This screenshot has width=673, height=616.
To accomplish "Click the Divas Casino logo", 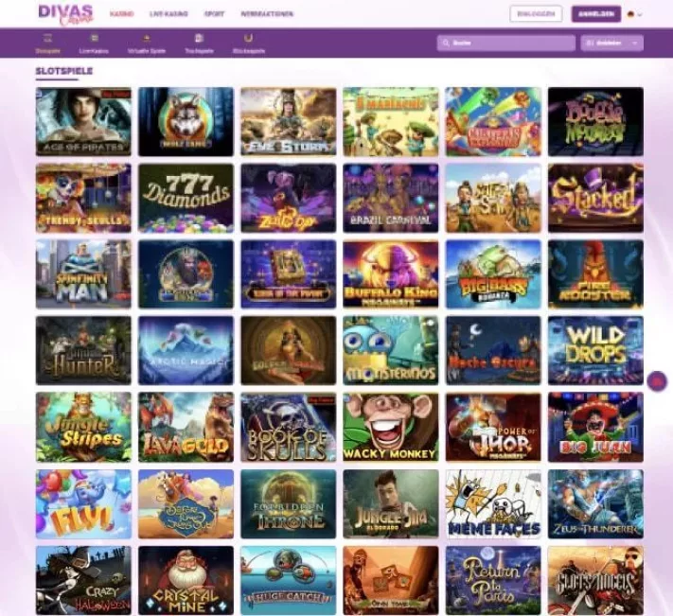I will pos(65,14).
